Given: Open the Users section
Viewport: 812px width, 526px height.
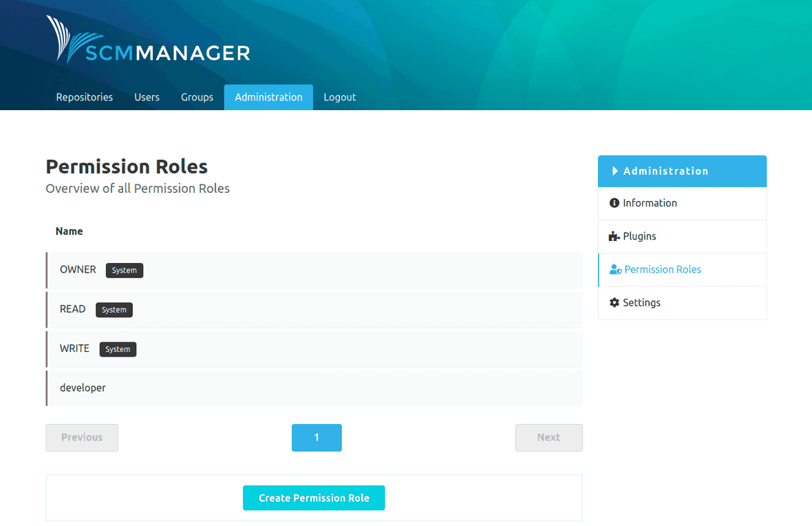Looking at the screenshot, I should click(147, 97).
